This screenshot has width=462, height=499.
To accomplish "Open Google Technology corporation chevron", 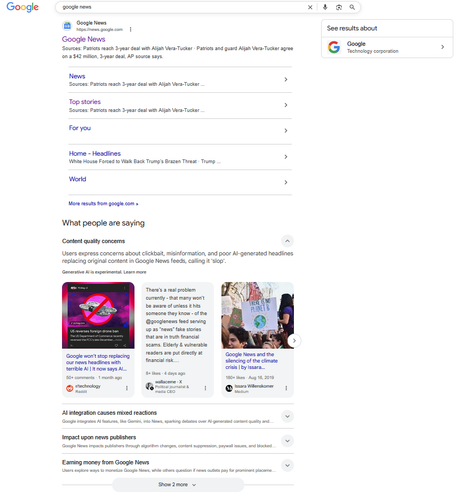I will pos(442,47).
